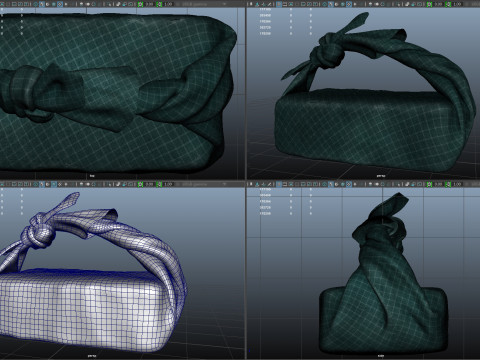
Task: Click green Exposure icon in top view panel
Action: point(140,4)
